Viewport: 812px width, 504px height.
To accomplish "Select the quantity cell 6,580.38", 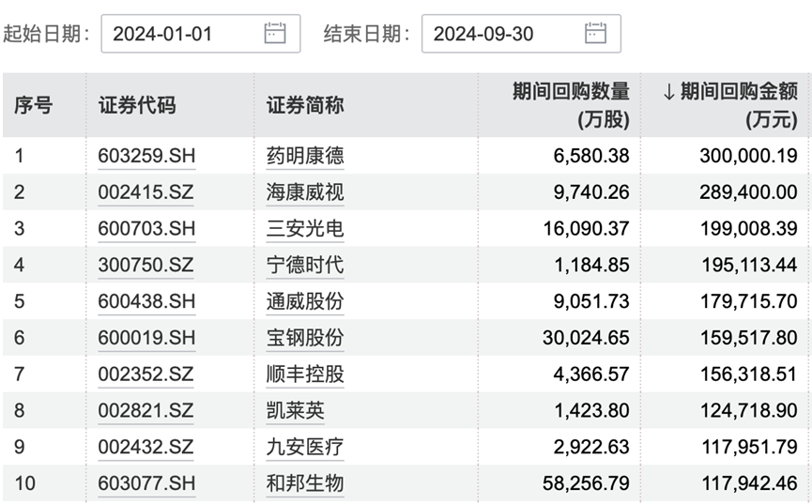I will pos(591,156).
